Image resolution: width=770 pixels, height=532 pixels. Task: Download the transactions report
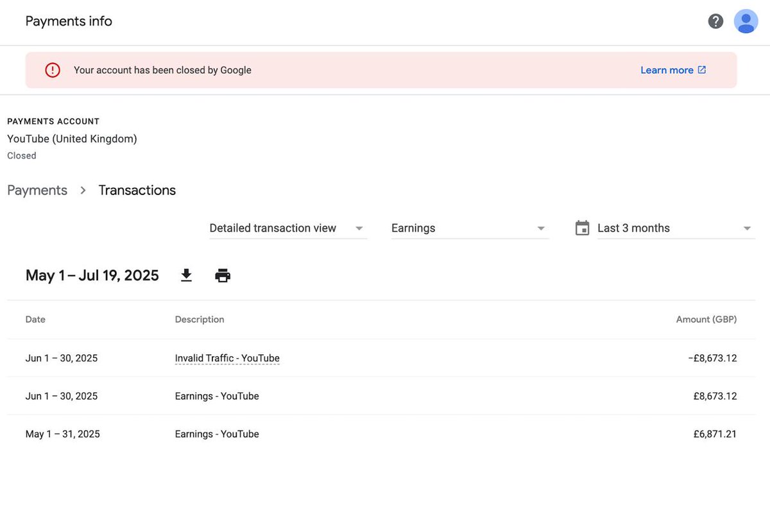[186, 275]
